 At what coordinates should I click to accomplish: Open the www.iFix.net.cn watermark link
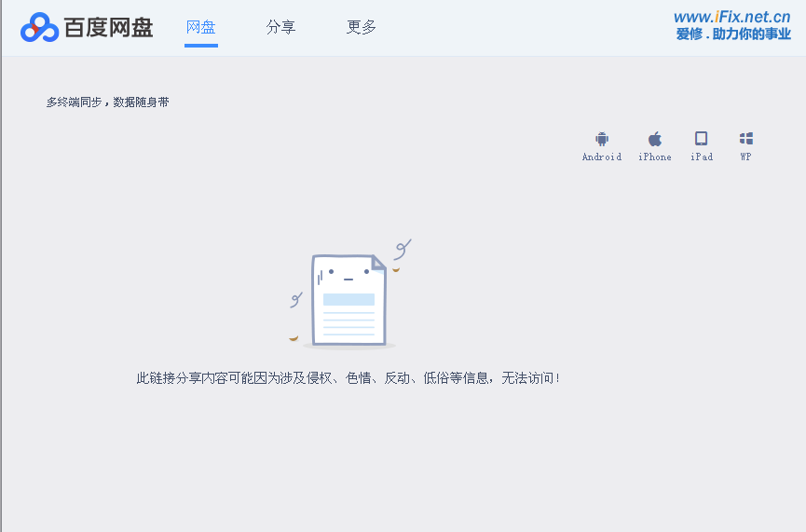731,17
